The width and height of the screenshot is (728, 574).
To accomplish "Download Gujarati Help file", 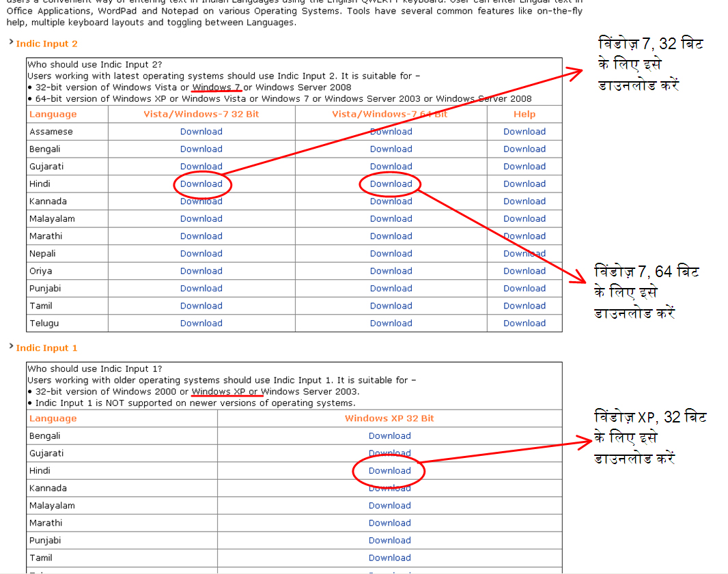I will 524,166.
